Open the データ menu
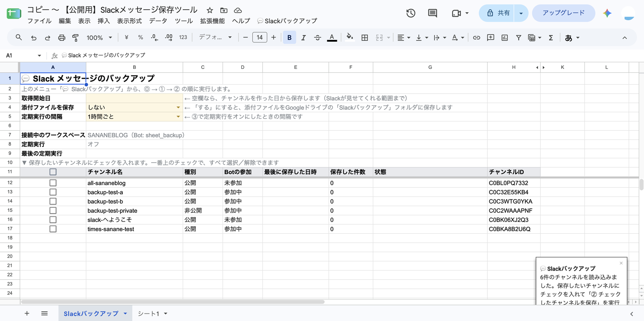Image resolution: width=644 pixels, height=321 pixels. pyautogui.click(x=158, y=21)
